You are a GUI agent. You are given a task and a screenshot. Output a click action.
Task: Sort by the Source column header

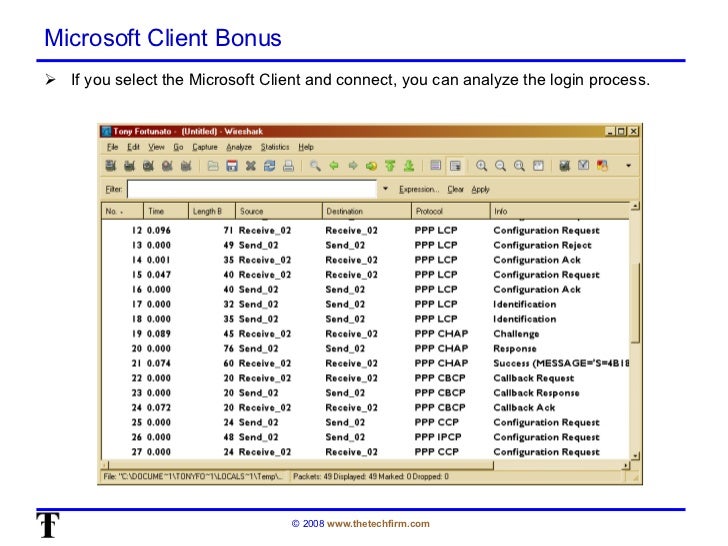point(279,211)
